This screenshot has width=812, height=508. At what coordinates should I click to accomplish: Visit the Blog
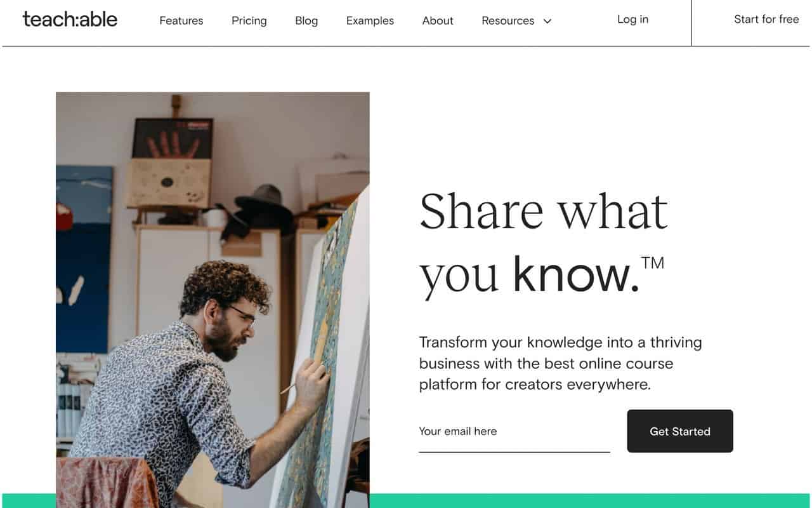306,20
